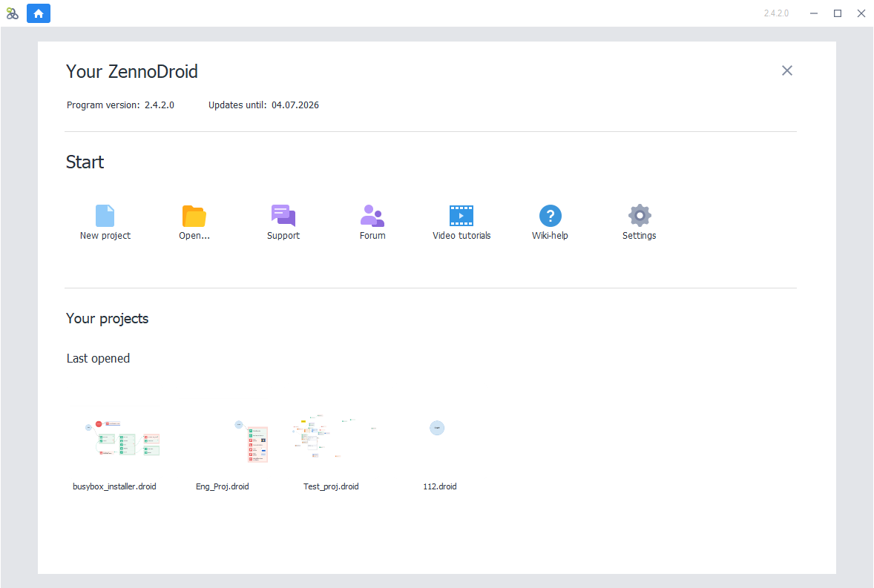Screen dimensions: 874x588
Task: Click the Eng_Proj.droid file name link
Action: click(x=222, y=486)
